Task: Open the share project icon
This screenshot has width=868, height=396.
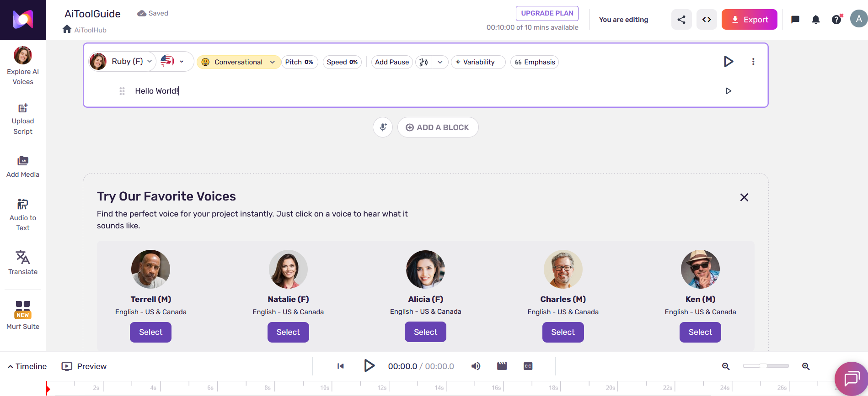Action: pos(681,20)
